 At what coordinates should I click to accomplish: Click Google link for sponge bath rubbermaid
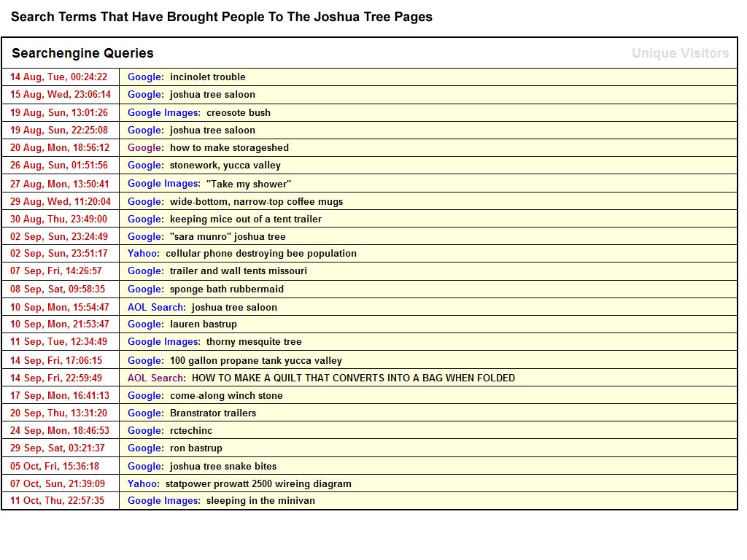144,289
